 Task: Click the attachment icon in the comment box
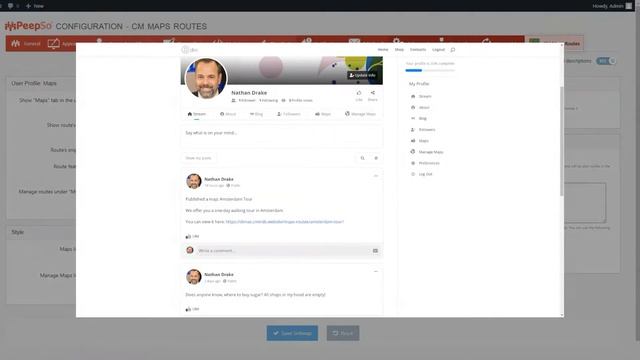(375, 251)
